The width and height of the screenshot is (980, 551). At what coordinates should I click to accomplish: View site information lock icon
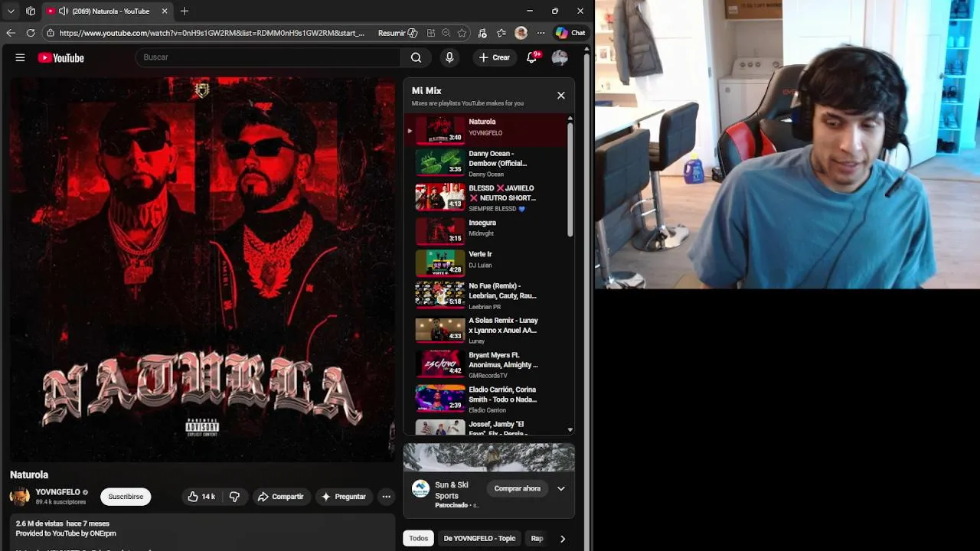(x=51, y=33)
